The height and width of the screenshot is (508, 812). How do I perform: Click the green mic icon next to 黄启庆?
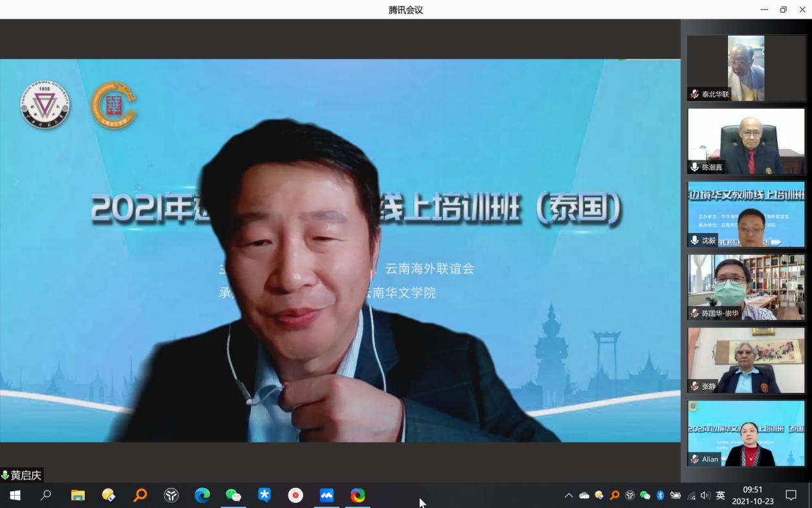[5, 476]
